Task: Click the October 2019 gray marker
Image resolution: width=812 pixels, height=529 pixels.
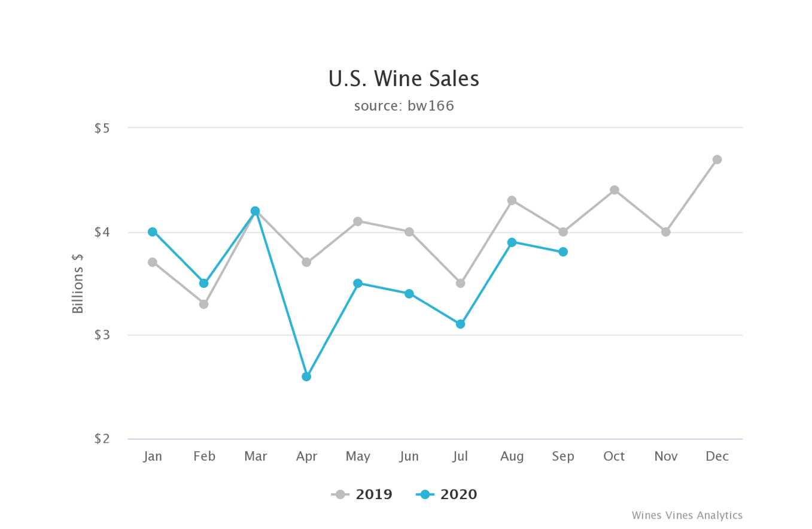Action: pyautogui.click(x=615, y=190)
